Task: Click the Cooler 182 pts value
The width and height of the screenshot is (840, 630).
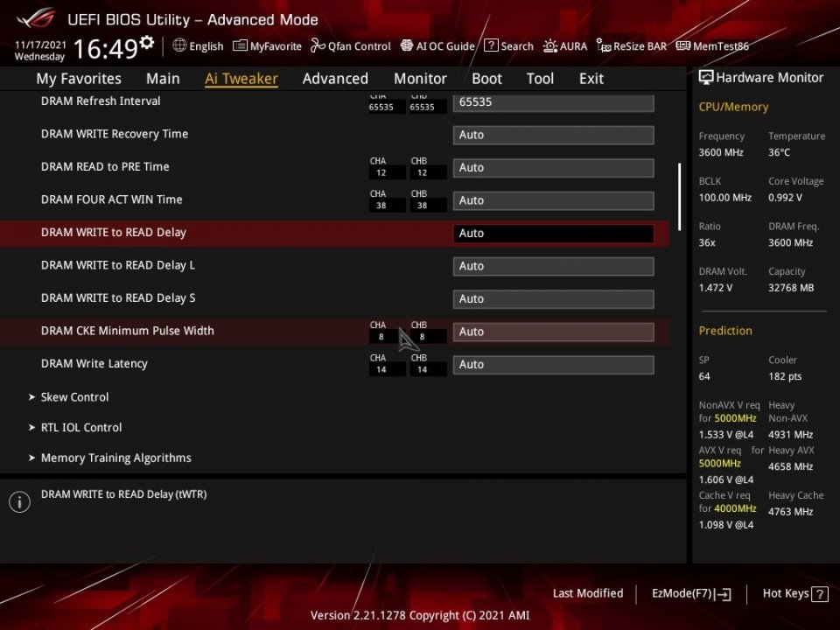Action: tap(785, 376)
